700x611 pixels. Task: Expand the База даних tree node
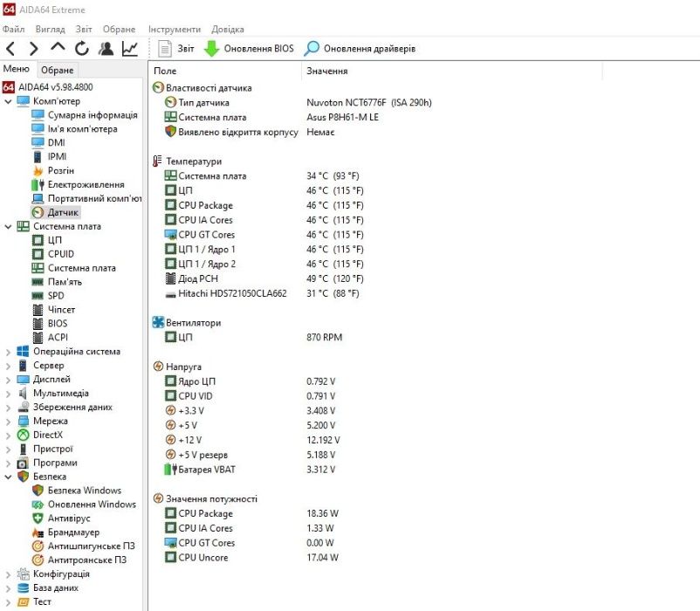click(x=8, y=588)
